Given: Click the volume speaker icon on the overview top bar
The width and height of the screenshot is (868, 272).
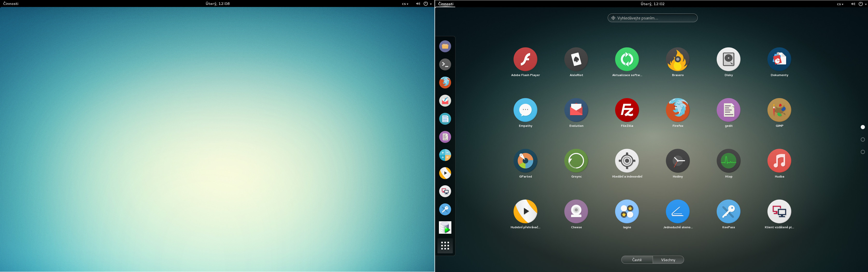Looking at the screenshot, I should [x=853, y=4].
